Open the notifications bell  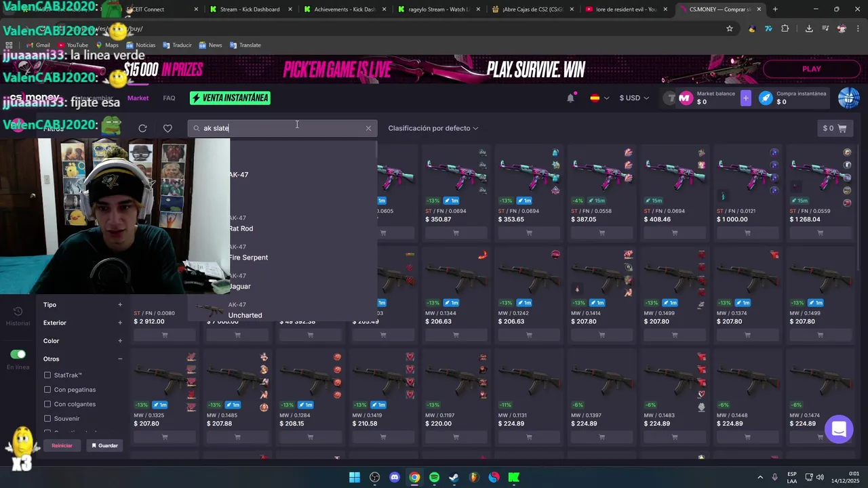[x=570, y=98]
